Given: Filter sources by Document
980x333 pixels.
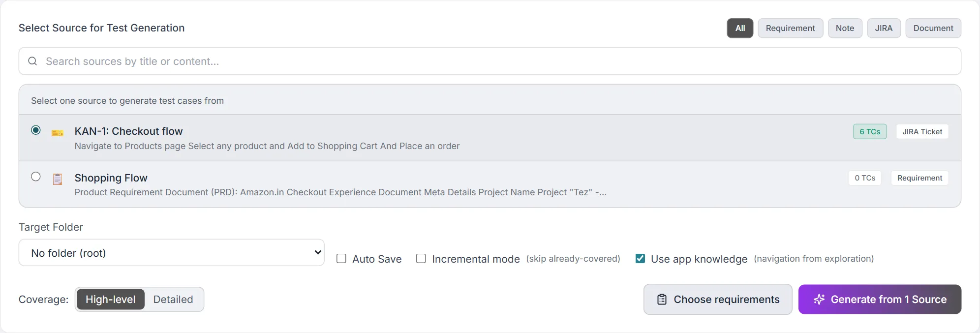Looking at the screenshot, I should click(933, 28).
